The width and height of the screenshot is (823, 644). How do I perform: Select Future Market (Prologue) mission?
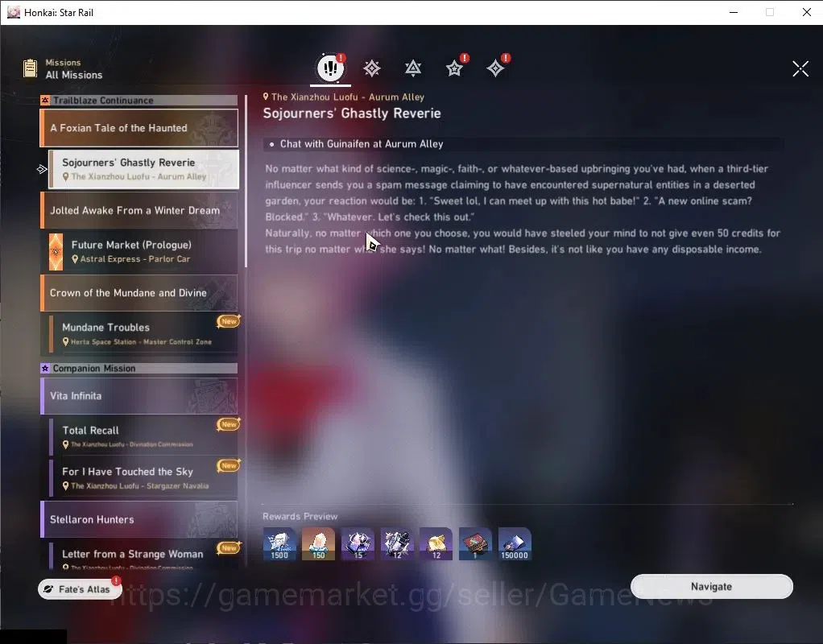143,251
